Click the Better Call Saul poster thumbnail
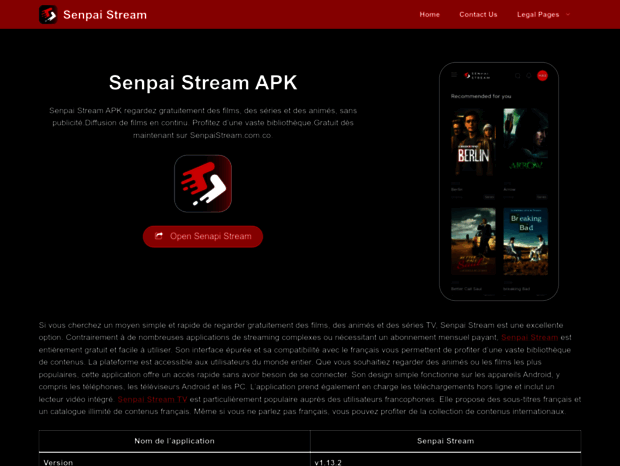The width and height of the screenshot is (620, 466). click(x=473, y=241)
